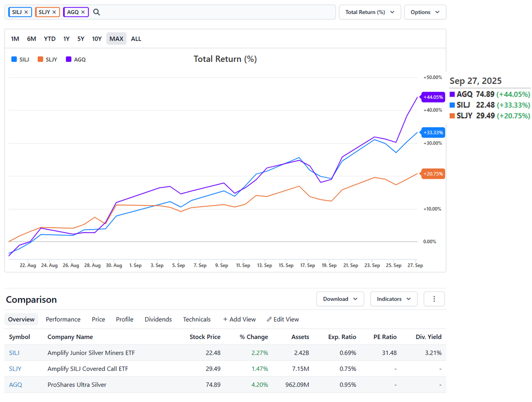The image size is (532, 402).
Task: Select the YTD time range
Action: tap(50, 39)
